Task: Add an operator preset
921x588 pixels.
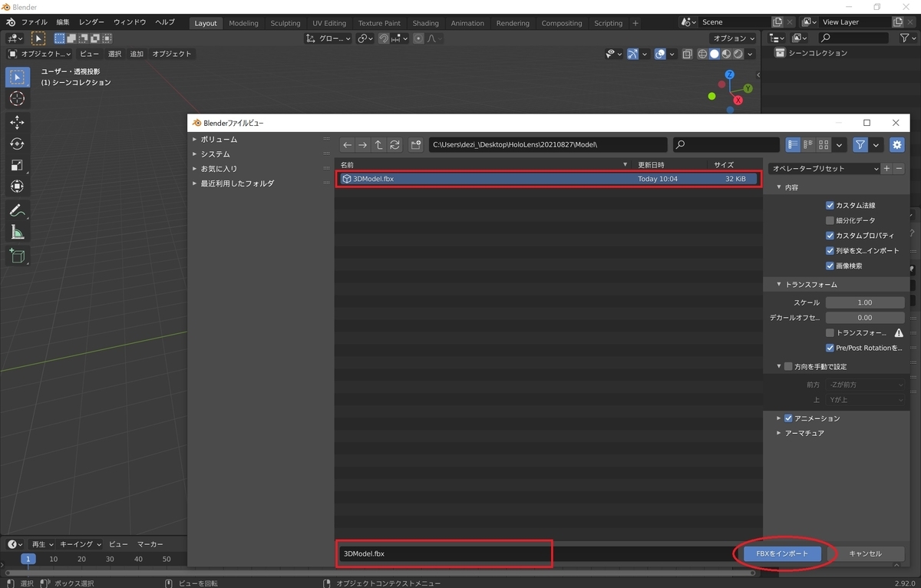Action: 886,168
